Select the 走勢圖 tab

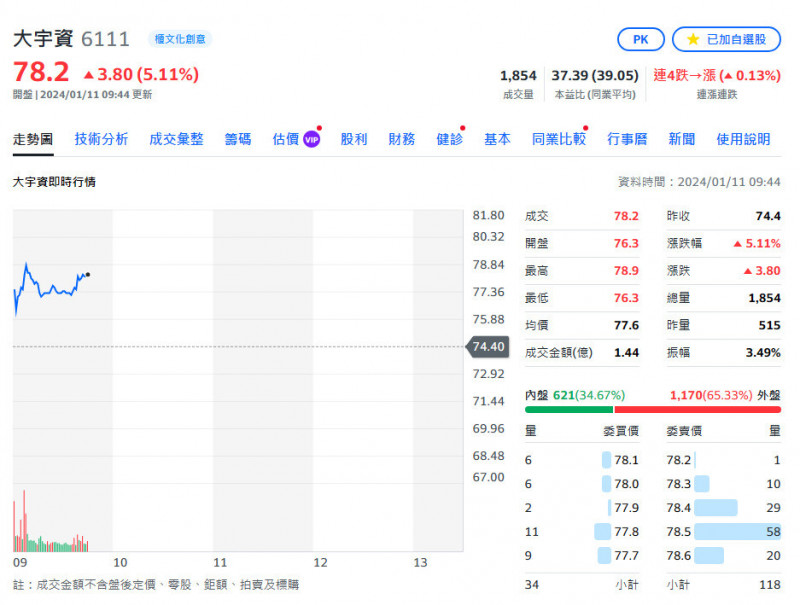click(x=33, y=139)
